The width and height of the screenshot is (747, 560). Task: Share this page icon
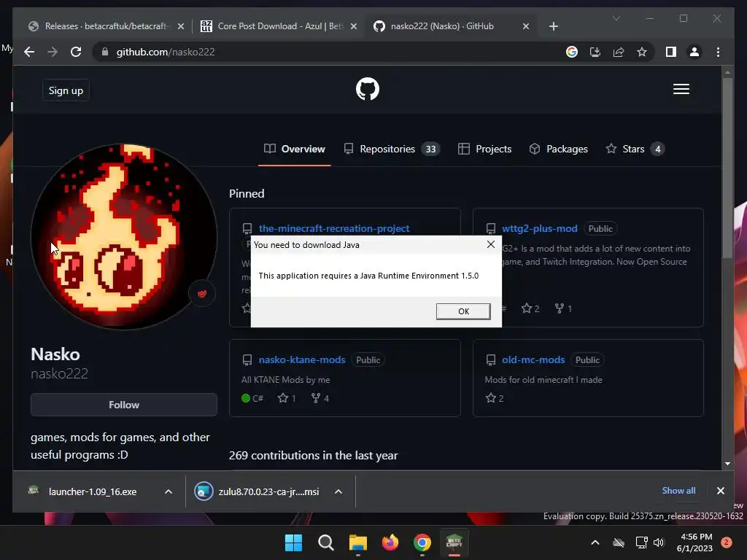[619, 52]
